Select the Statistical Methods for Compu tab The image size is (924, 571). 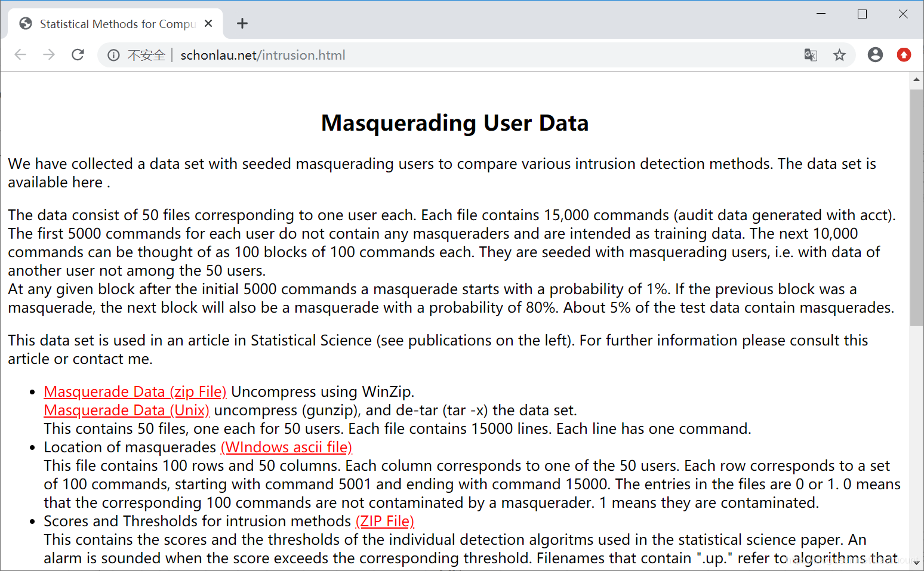click(x=116, y=24)
